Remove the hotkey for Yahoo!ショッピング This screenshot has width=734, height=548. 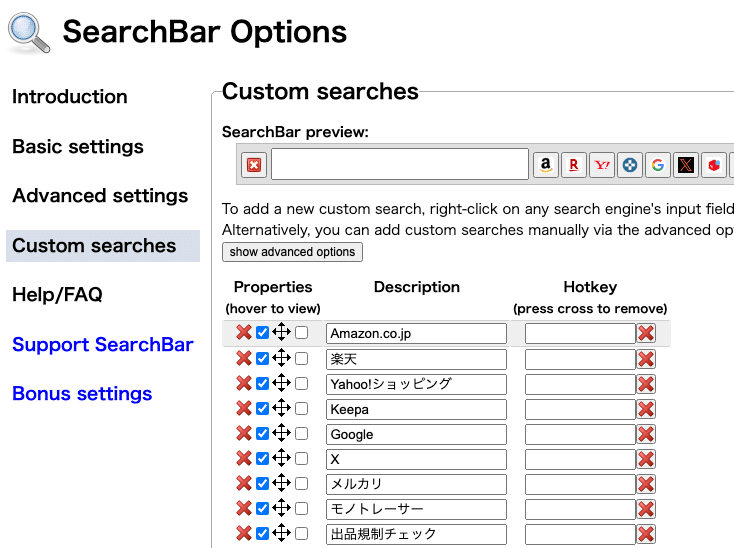[646, 384]
